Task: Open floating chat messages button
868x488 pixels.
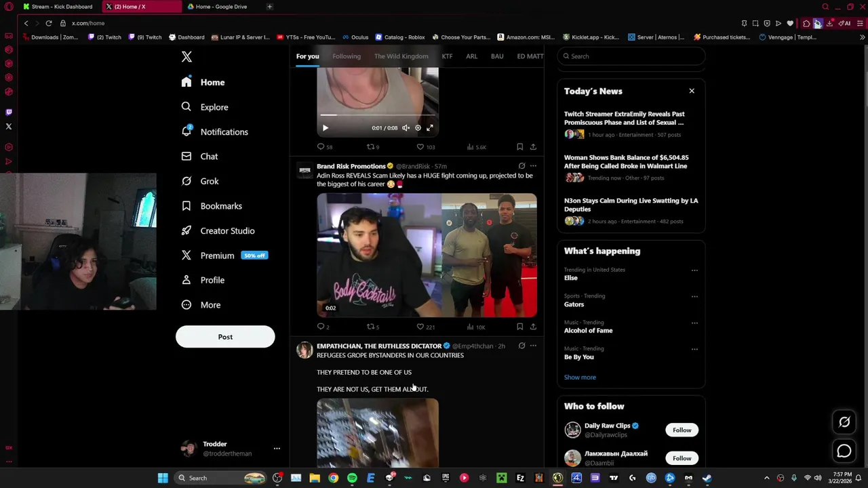Action: [x=844, y=451]
